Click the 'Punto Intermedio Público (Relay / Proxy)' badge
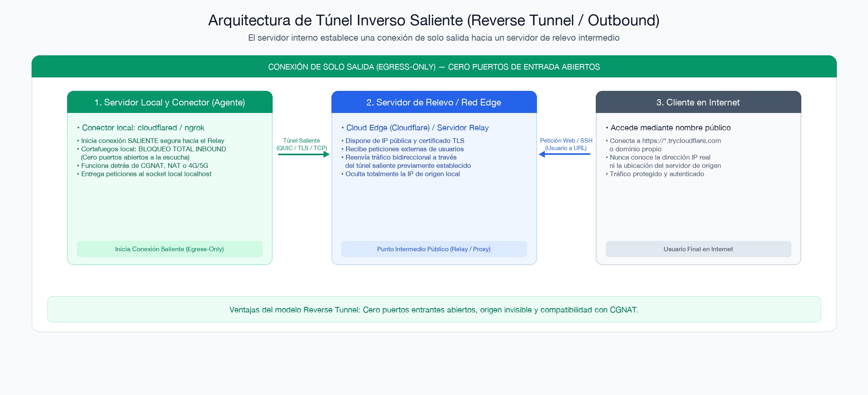The height and width of the screenshot is (395, 868). [x=434, y=249]
